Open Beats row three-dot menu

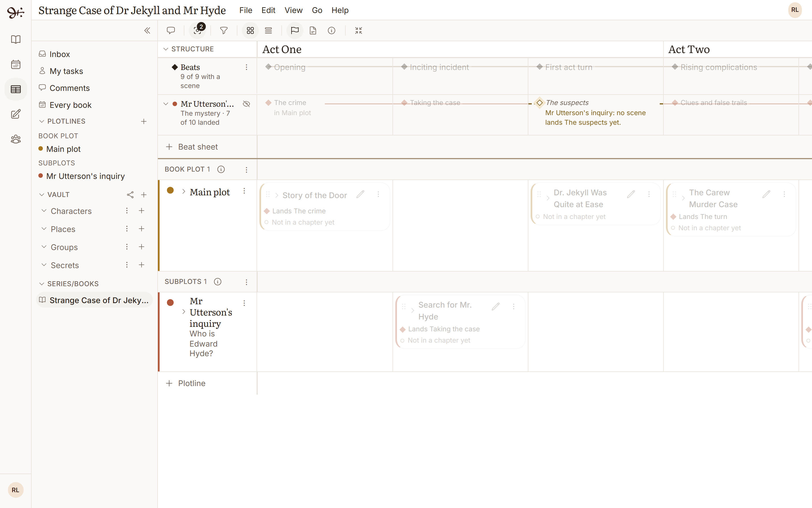coord(247,67)
